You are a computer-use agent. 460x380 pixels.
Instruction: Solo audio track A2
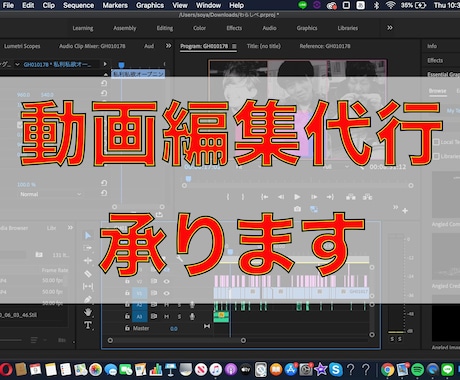(179, 305)
